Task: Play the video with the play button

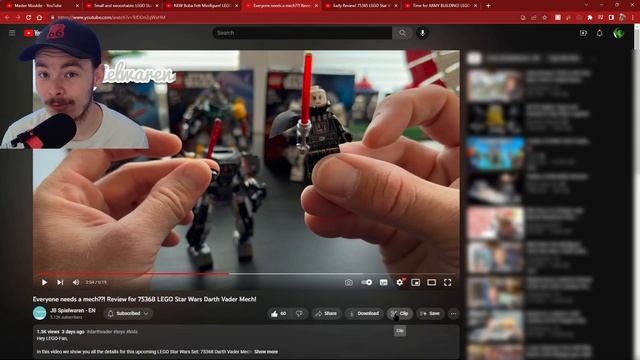Action: tap(44, 282)
